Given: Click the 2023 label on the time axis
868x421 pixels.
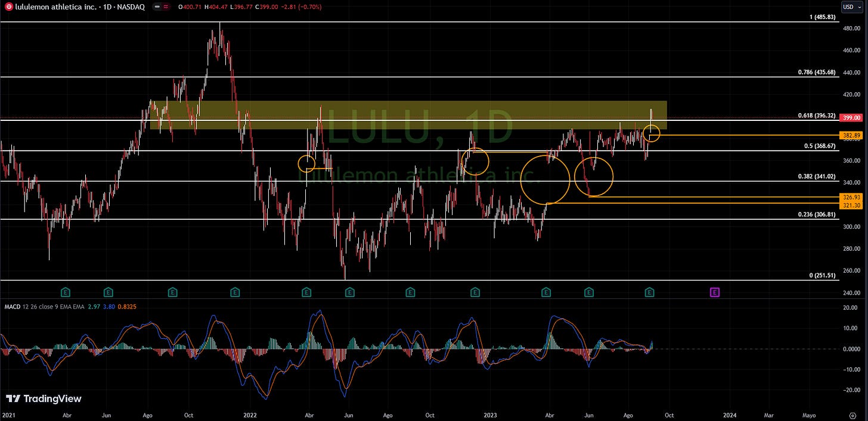Looking at the screenshot, I should [x=490, y=414].
